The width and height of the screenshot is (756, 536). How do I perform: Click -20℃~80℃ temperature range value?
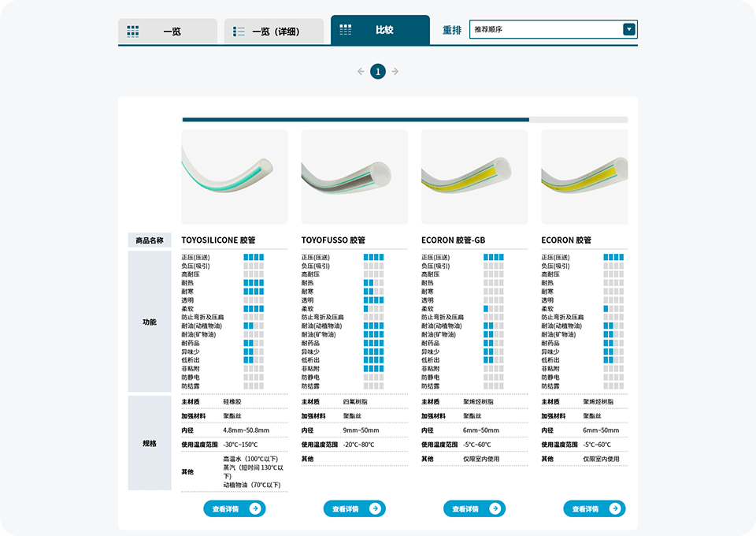pos(359,445)
